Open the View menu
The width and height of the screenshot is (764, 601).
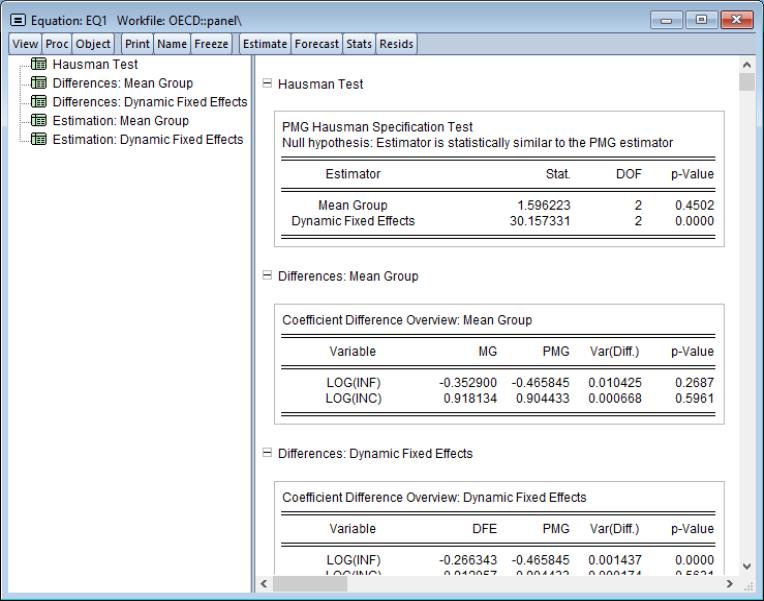pos(23,44)
